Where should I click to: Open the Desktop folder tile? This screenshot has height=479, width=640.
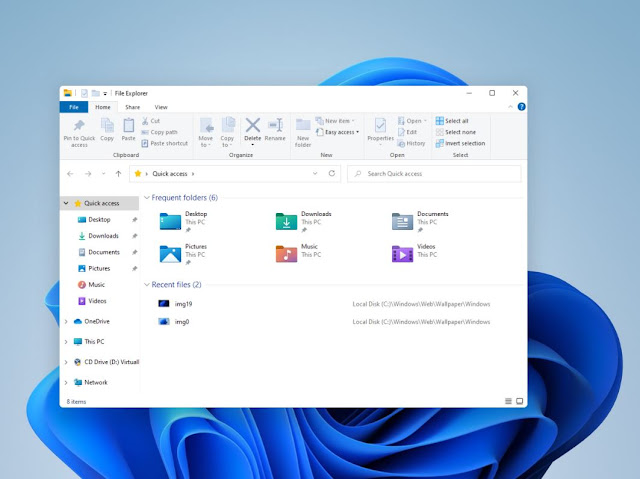[x=183, y=222]
